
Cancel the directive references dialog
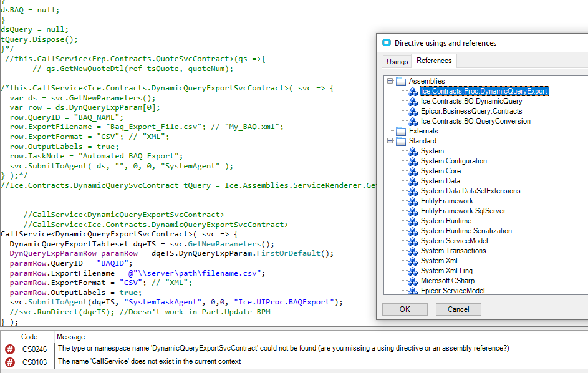(x=458, y=309)
